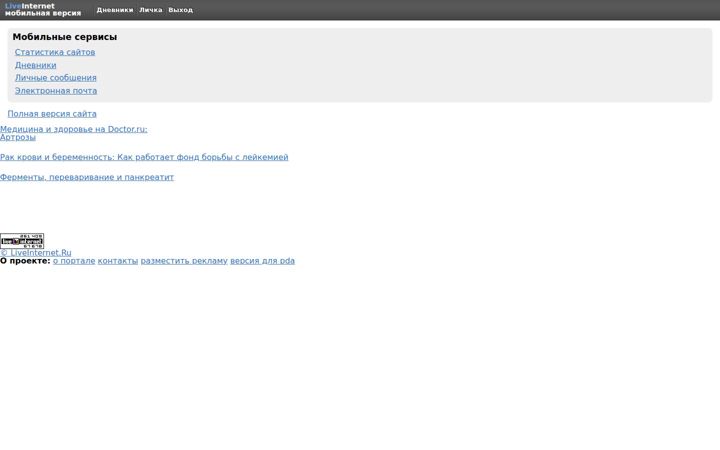Viewport: 720px width, 450px height.
Task: Open the Артрозы article link
Action: (18, 137)
